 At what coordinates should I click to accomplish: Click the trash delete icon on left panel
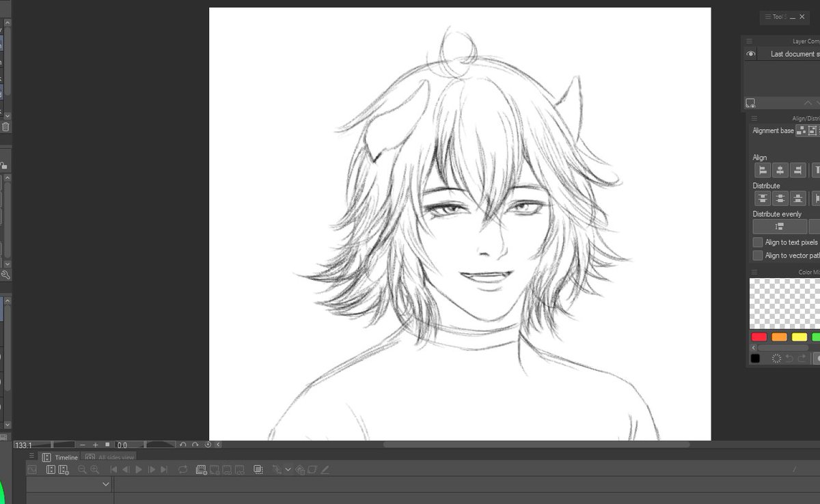point(5,126)
